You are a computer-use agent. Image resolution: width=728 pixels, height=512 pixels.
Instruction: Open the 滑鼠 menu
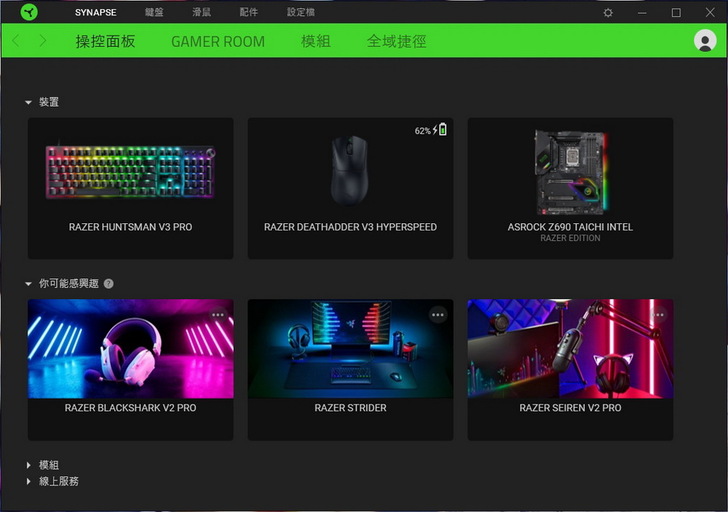[x=202, y=13]
